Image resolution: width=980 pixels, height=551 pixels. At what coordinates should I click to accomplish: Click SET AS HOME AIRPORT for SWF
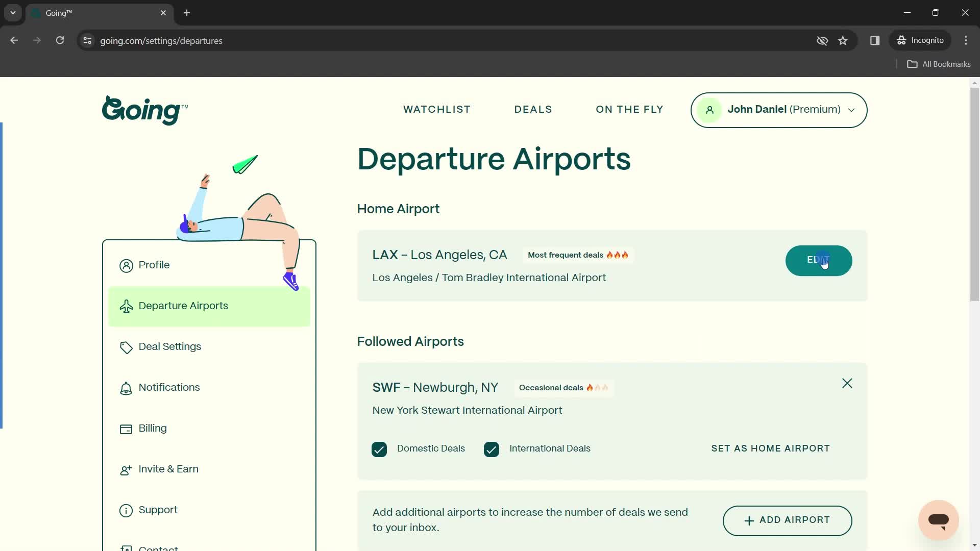click(770, 448)
